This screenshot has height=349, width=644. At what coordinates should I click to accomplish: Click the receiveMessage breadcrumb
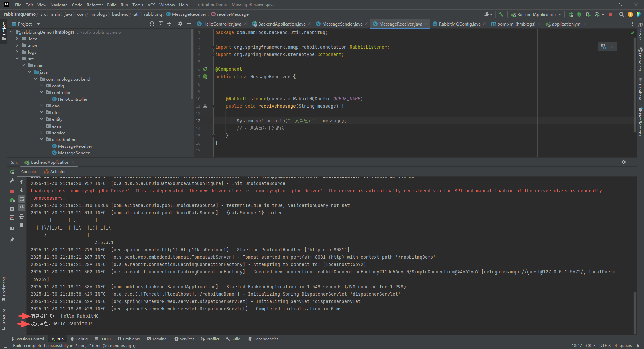(x=230, y=14)
